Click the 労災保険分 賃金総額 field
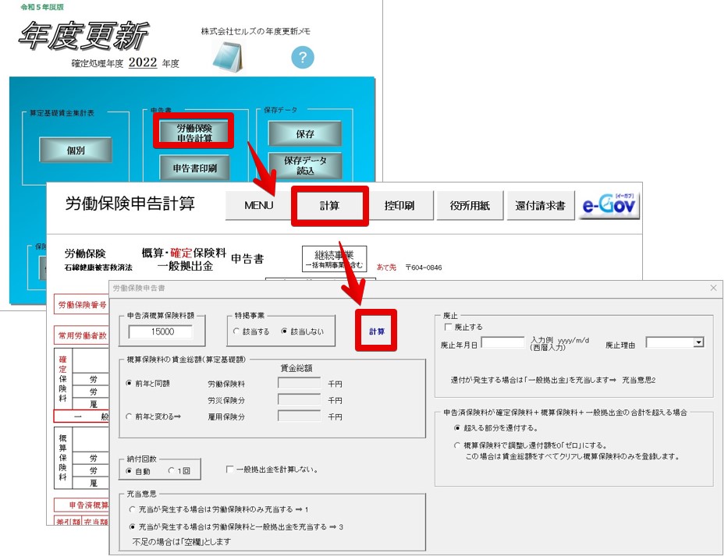The width and height of the screenshot is (728, 560). coord(299,399)
